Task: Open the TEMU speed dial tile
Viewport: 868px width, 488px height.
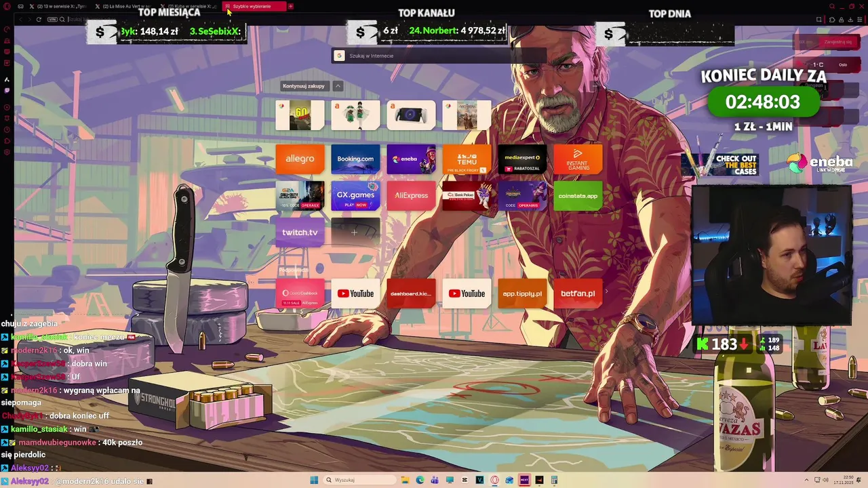Action: [467, 159]
